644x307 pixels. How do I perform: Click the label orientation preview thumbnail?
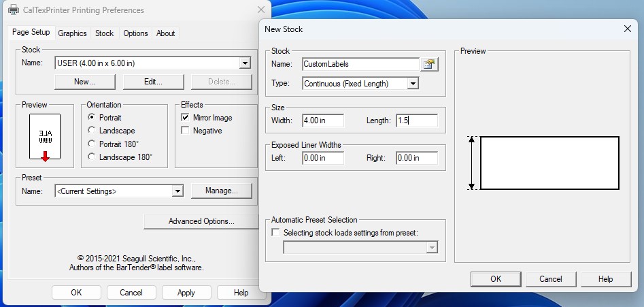(x=45, y=138)
